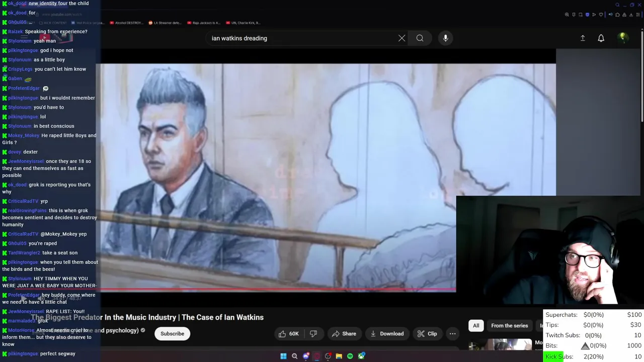Open the Xbox app from the taskbar
Image resolution: width=644 pixels, height=362 pixels.
pos(361,356)
